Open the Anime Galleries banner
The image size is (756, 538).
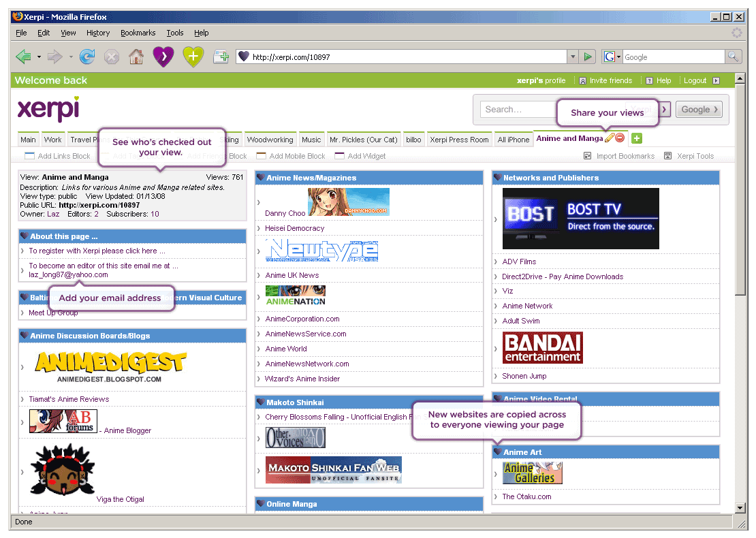[533, 473]
